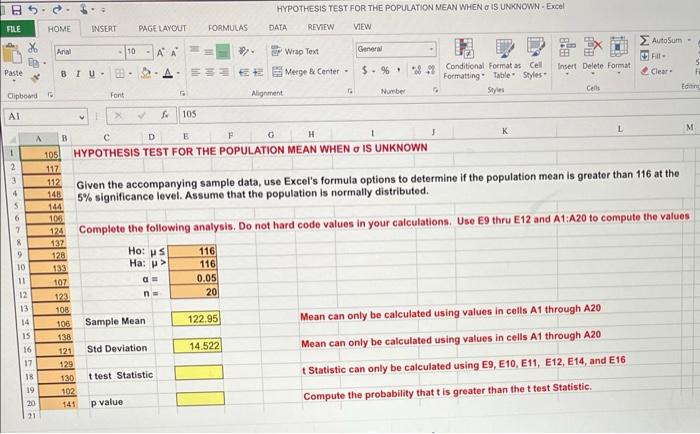Open the Fill dropdown
This screenshot has width=700, height=434.
[x=653, y=56]
